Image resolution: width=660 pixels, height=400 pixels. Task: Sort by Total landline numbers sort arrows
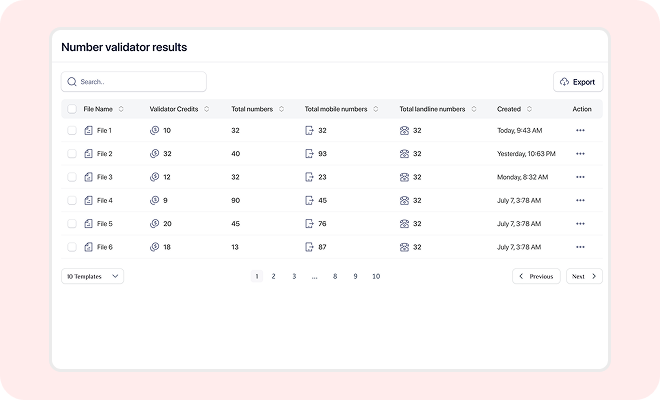(x=474, y=109)
